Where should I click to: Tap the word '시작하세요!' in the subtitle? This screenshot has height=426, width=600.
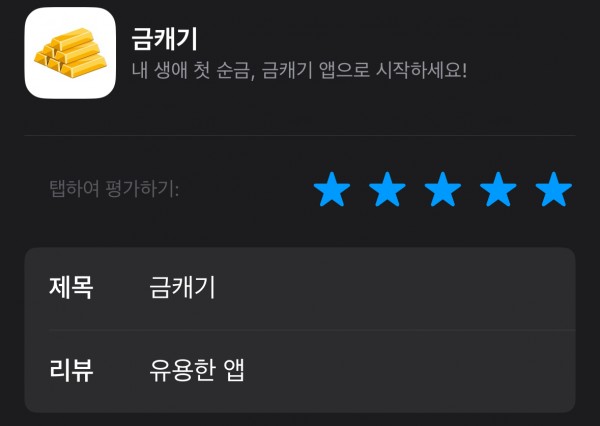[421, 70]
